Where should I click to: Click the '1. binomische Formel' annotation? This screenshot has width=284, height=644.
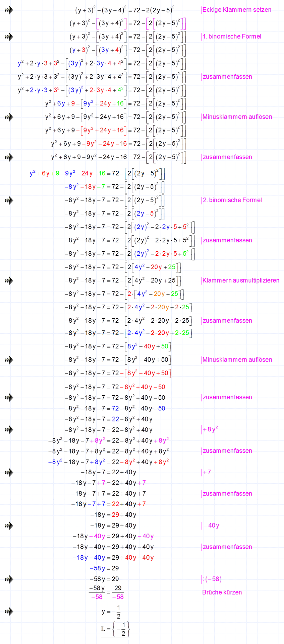(231, 36)
